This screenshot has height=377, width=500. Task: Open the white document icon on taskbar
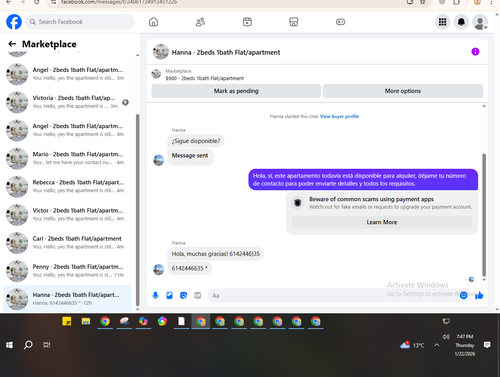(x=181, y=321)
